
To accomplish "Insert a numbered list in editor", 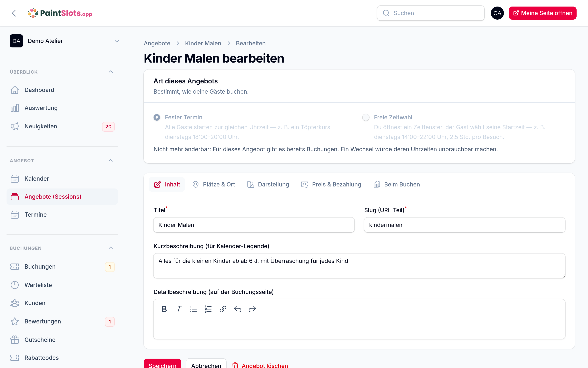I will point(208,309).
